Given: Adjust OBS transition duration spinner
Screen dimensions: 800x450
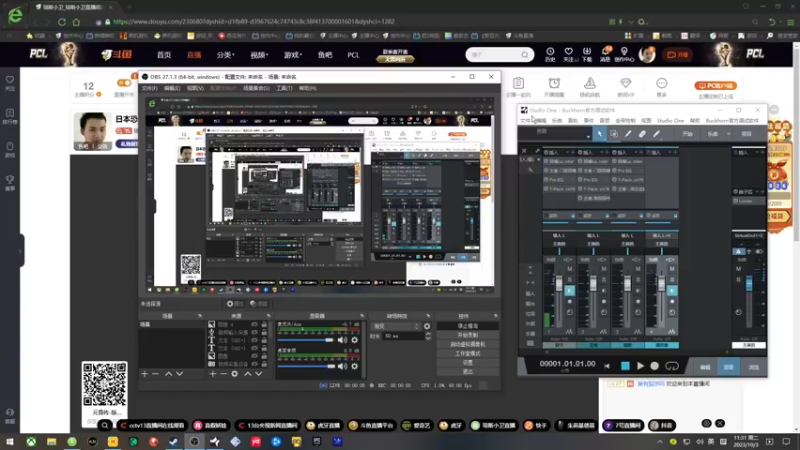Looking at the screenshot, I should click(428, 336).
